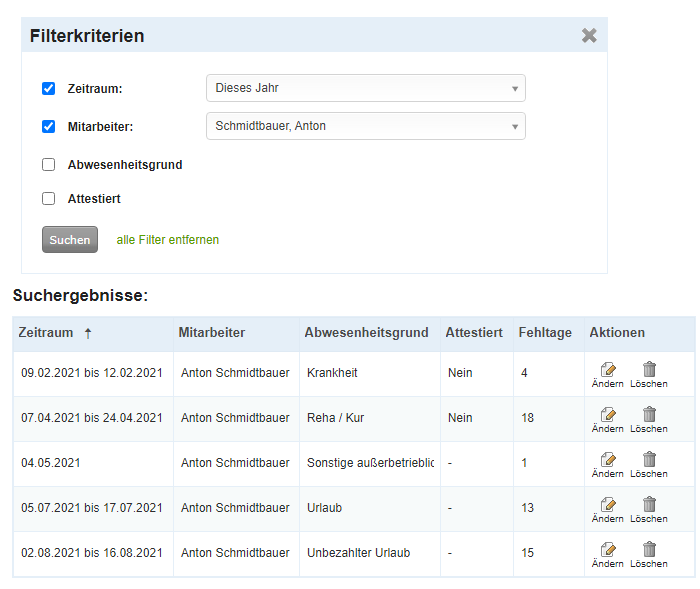Image resolution: width=700 pixels, height=589 pixels.
Task: Enable the Abwesenheitsgrund filter checkbox
Action: pos(49,165)
